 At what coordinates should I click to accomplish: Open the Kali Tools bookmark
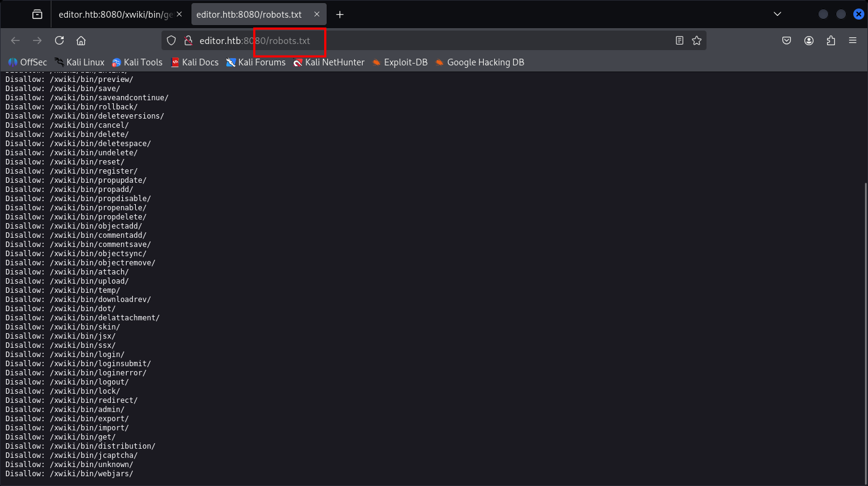137,62
